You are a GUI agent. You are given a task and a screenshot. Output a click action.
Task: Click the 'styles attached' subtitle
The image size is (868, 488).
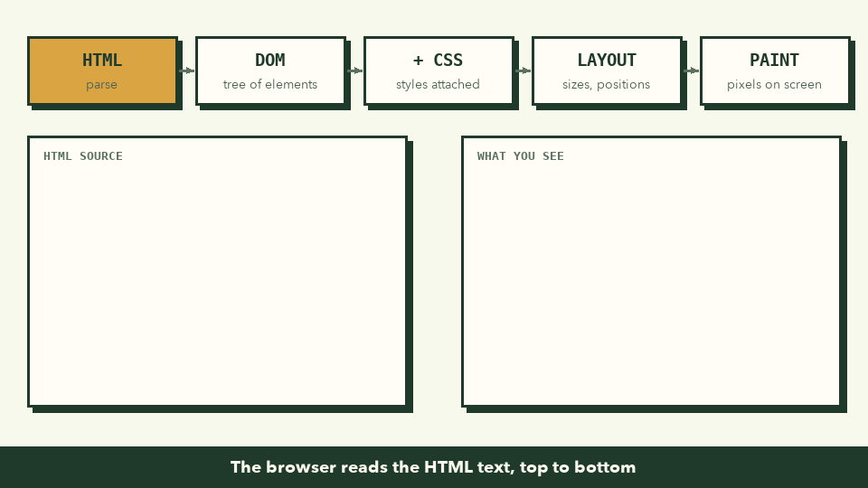tap(438, 84)
